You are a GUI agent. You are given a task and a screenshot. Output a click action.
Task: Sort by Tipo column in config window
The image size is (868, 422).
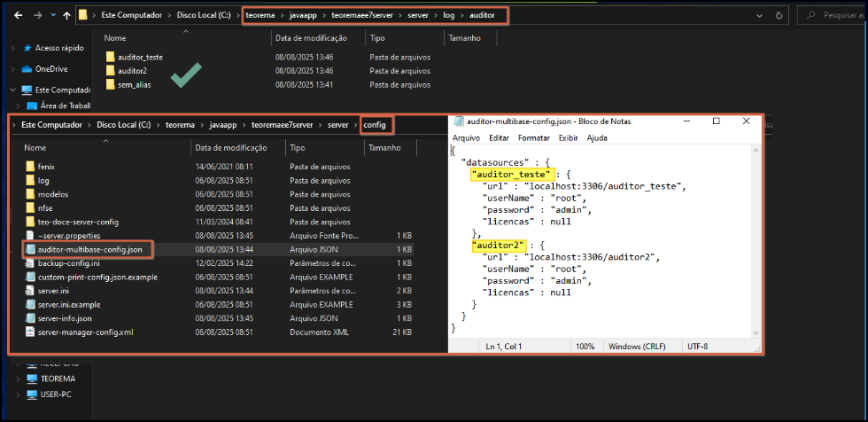click(298, 148)
